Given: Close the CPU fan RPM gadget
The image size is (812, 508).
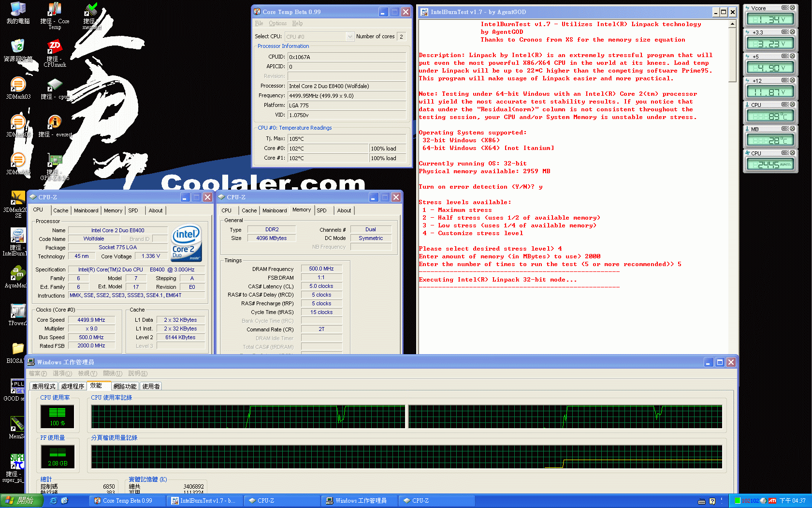Looking at the screenshot, I should tap(792, 153).
